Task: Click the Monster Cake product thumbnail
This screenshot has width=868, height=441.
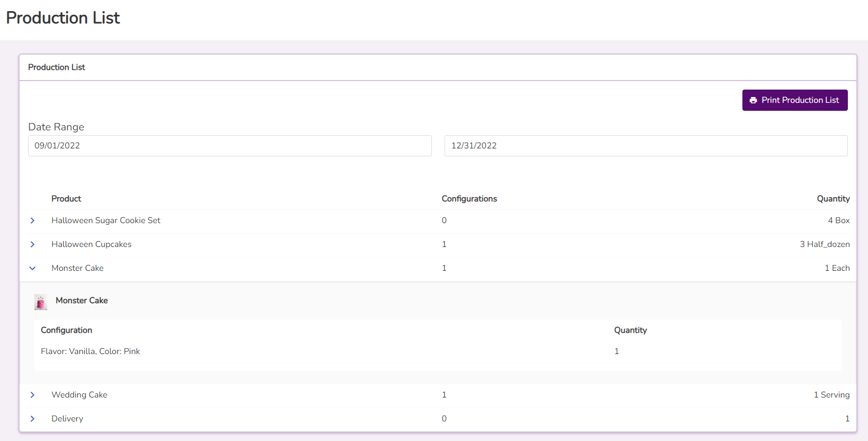Action: [41, 302]
